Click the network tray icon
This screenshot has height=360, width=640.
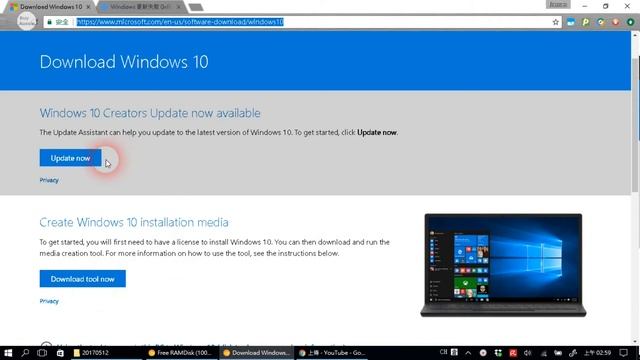(543, 353)
